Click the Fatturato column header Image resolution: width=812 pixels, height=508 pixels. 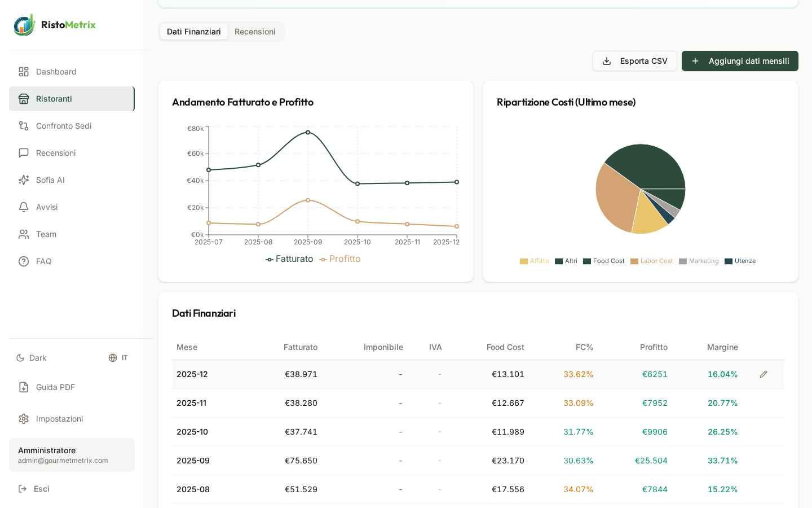tap(301, 347)
